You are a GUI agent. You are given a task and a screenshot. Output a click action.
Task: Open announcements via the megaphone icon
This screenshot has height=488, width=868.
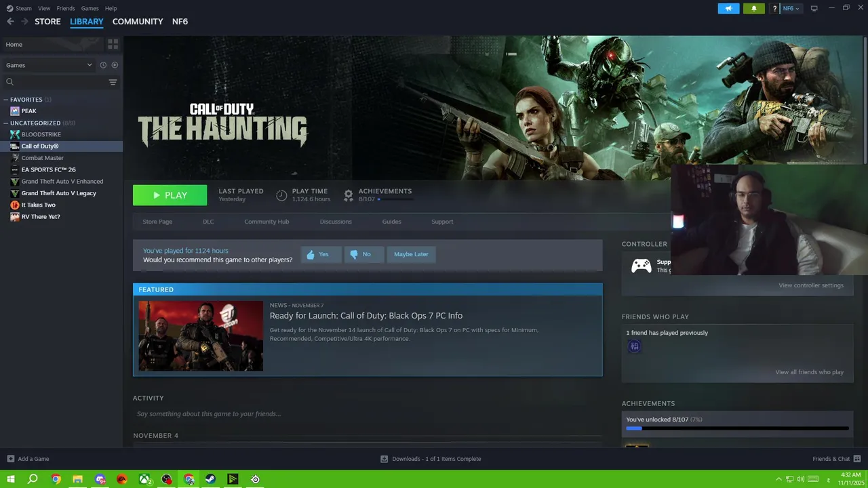pyautogui.click(x=728, y=8)
